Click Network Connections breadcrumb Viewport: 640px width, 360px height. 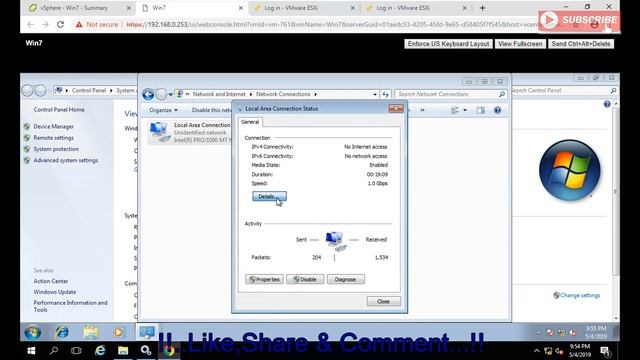coord(283,94)
